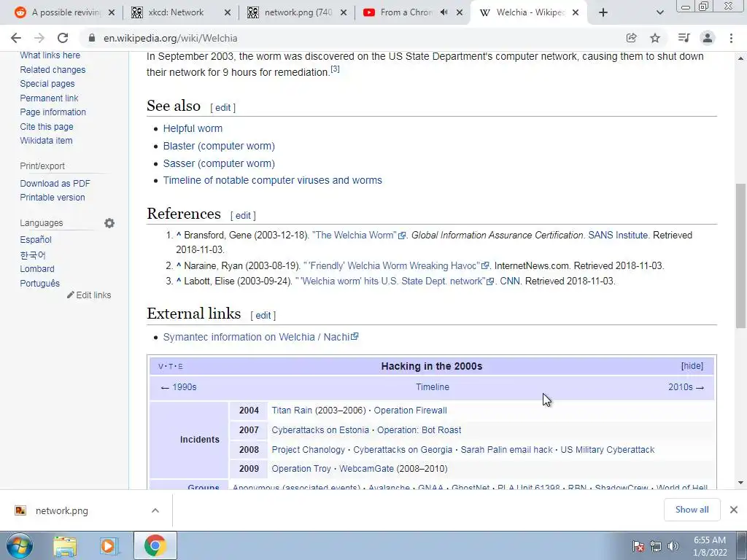
Task: Edit the 'See also' section
Action: [223, 108]
